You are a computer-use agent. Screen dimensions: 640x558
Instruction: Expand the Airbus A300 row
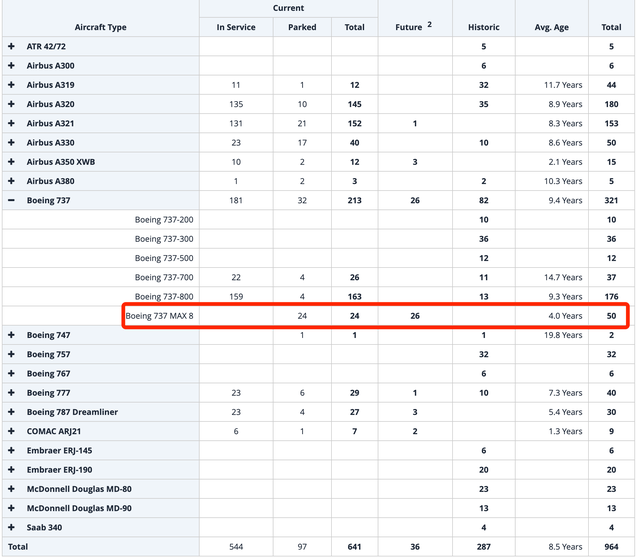[12, 66]
